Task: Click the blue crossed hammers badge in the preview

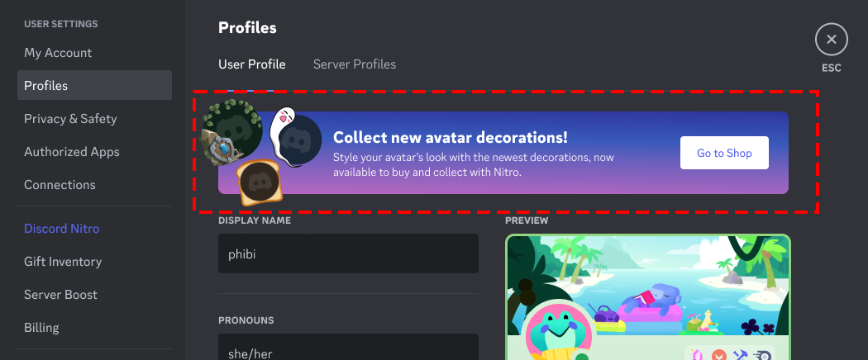Action: point(740,355)
